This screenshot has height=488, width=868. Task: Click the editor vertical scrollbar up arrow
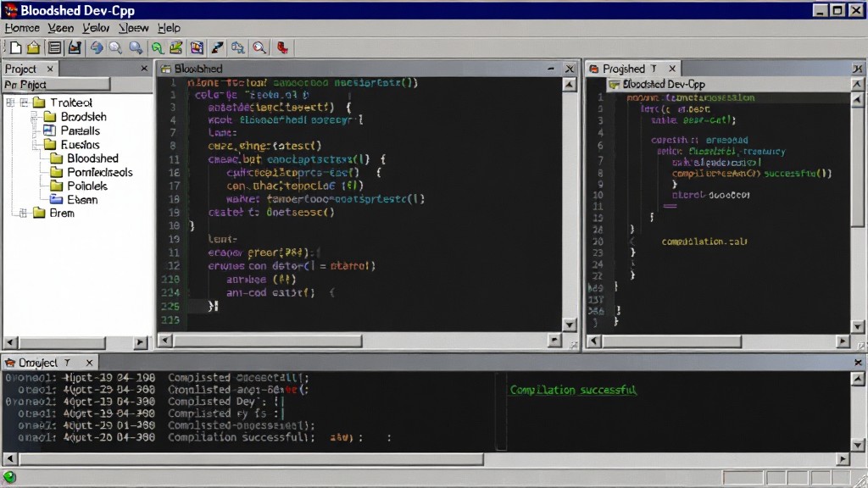[x=570, y=85]
